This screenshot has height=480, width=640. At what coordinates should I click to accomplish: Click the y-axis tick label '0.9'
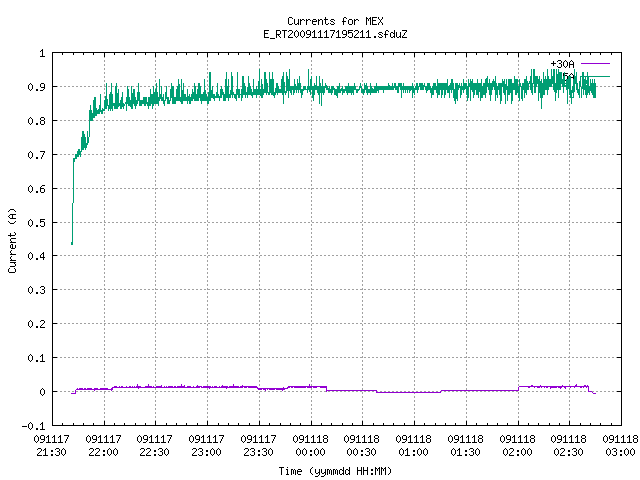(x=36, y=87)
